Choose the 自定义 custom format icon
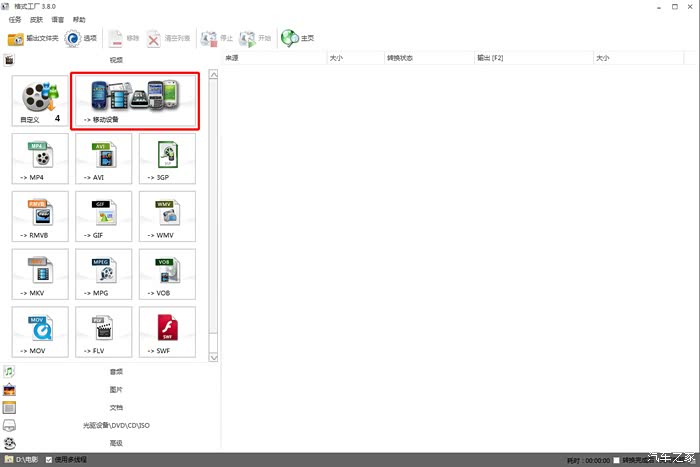The width and height of the screenshot is (700, 467). (x=40, y=100)
